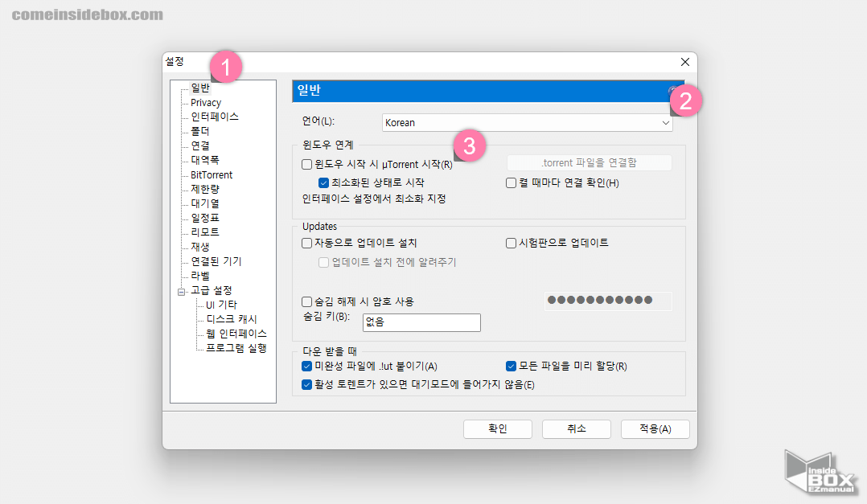
Task: Select the 리모트 category
Action: [204, 232]
